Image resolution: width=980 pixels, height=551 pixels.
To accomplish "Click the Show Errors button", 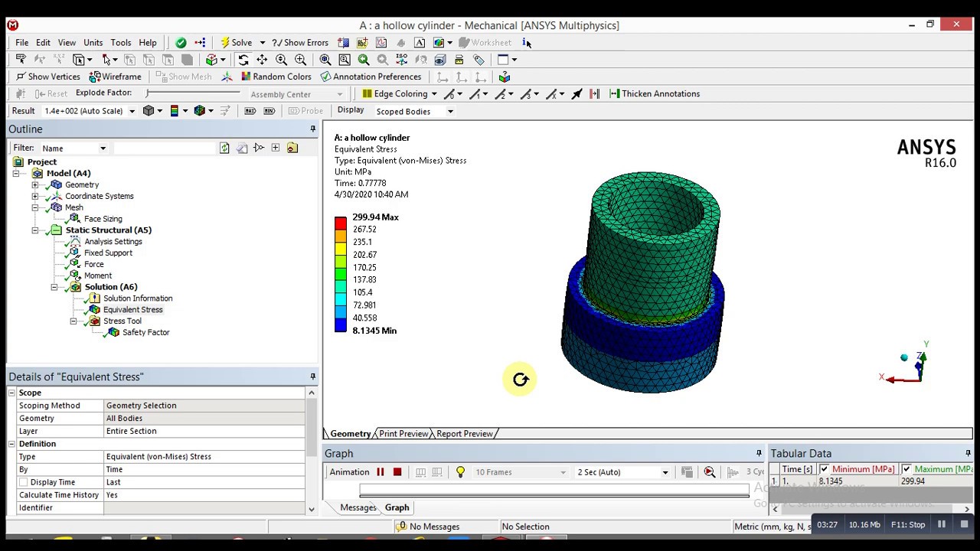I will [x=300, y=43].
